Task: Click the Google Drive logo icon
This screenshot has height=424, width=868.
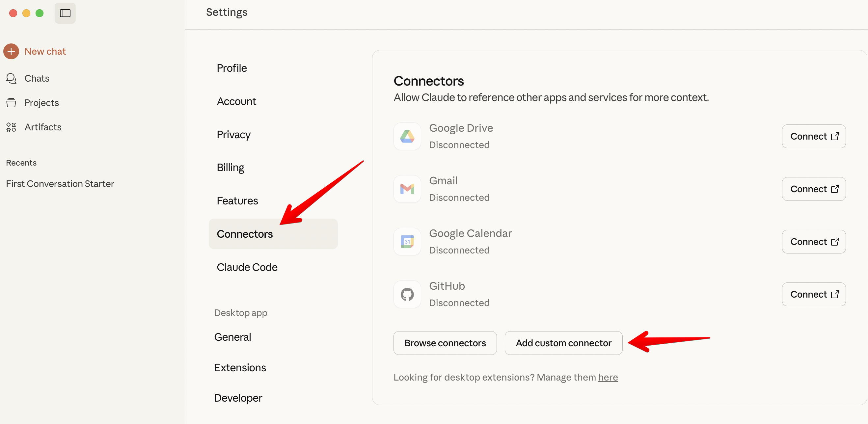Action: pos(407,136)
